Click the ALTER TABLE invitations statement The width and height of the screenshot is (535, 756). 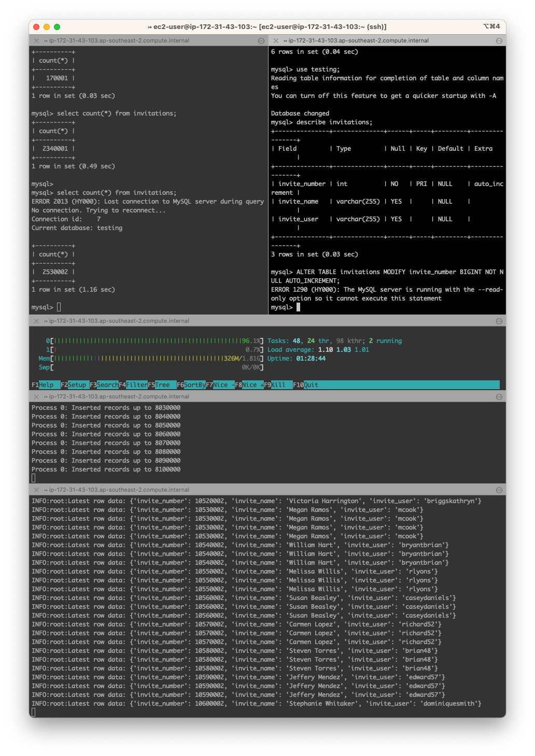tap(387, 276)
